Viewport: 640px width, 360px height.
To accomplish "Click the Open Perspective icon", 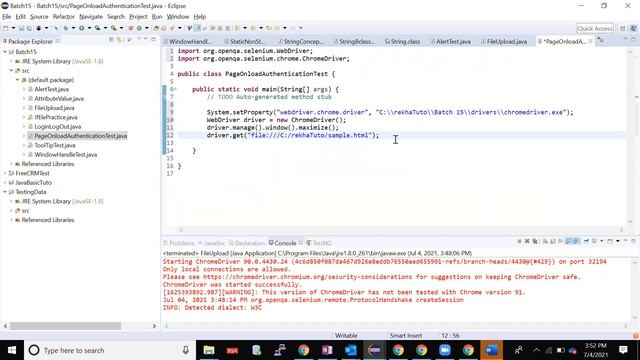I will coord(622,28).
